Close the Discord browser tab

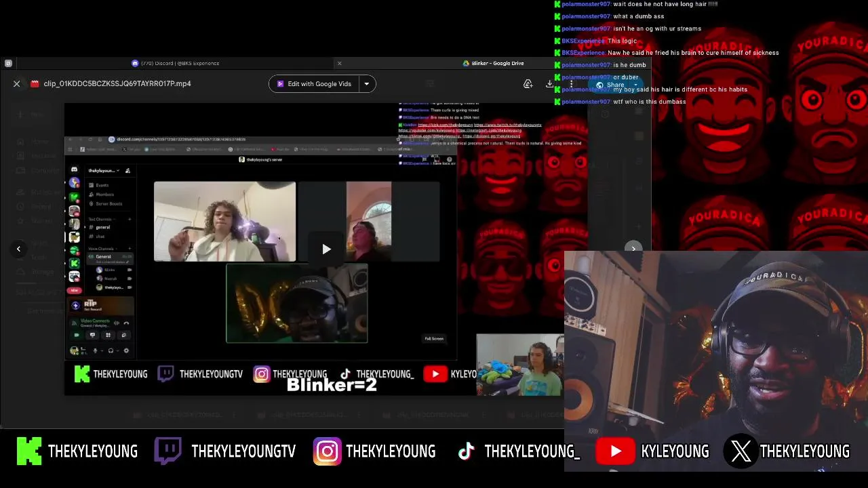(x=340, y=63)
